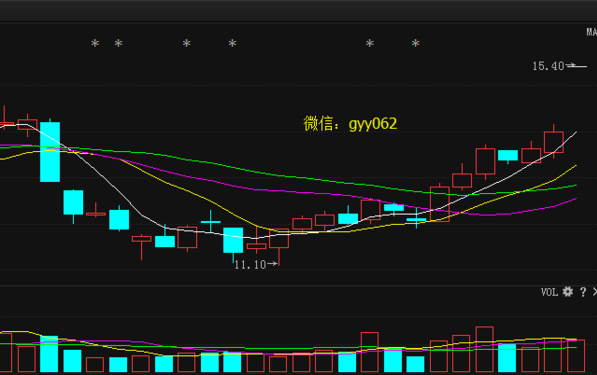Open the third asterisk marker from left
The width and height of the screenshot is (597, 375).
186,43
